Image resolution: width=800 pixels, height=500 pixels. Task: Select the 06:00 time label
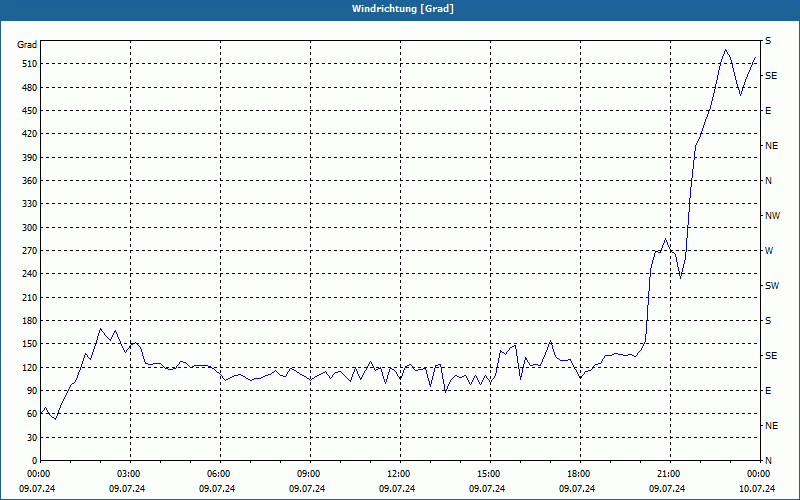(217, 474)
